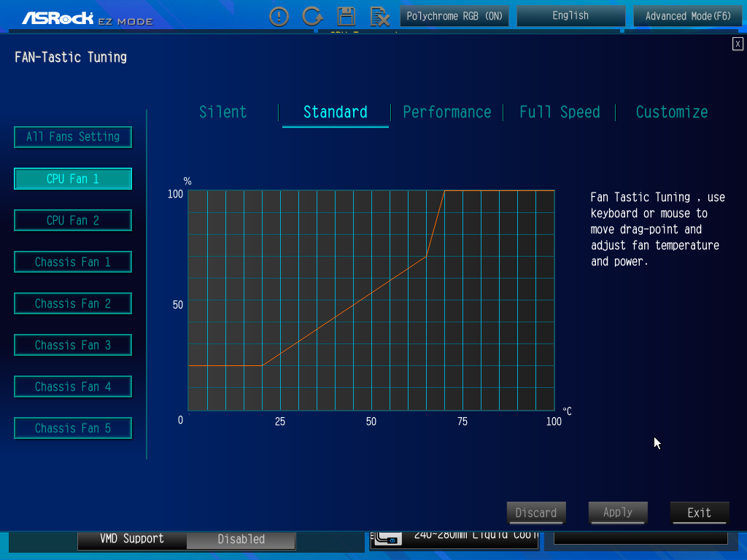Click the fan curve bend near 65°C
This screenshot has height=560, width=747.
click(426, 257)
